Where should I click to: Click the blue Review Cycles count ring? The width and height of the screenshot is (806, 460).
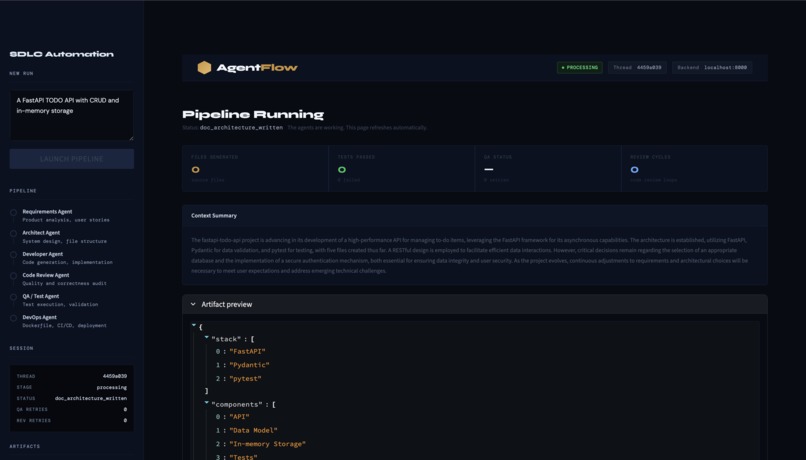click(x=634, y=169)
